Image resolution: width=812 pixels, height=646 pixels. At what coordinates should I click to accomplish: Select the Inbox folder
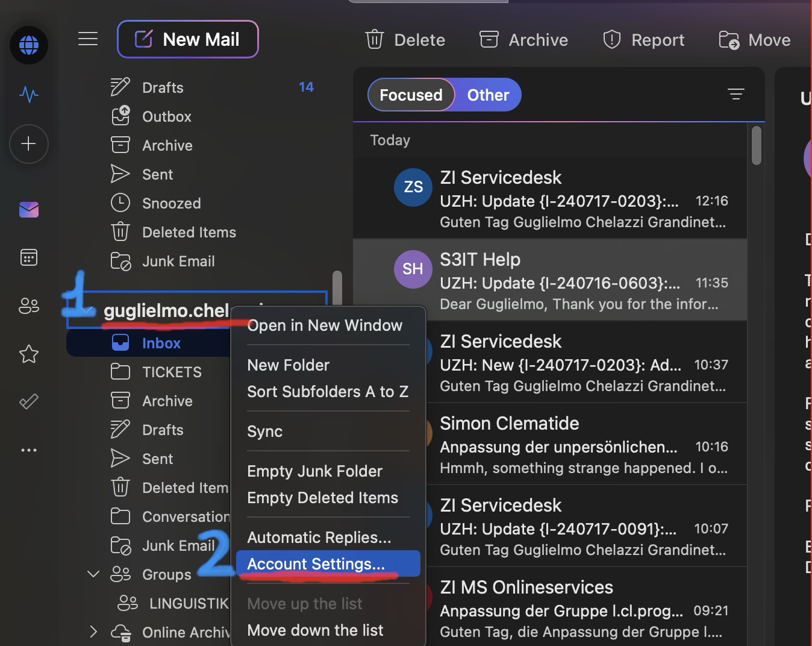pyautogui.click(x=149, y=343)
